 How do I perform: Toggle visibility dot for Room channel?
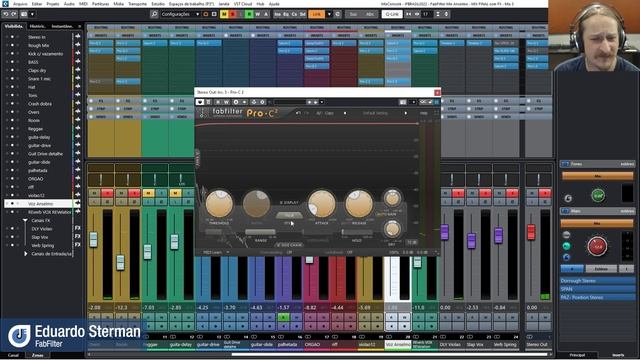(x=12, y=120)
